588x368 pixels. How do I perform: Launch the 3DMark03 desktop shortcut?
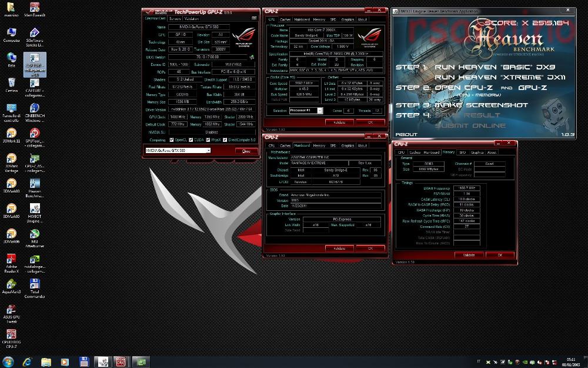[11, 185]
